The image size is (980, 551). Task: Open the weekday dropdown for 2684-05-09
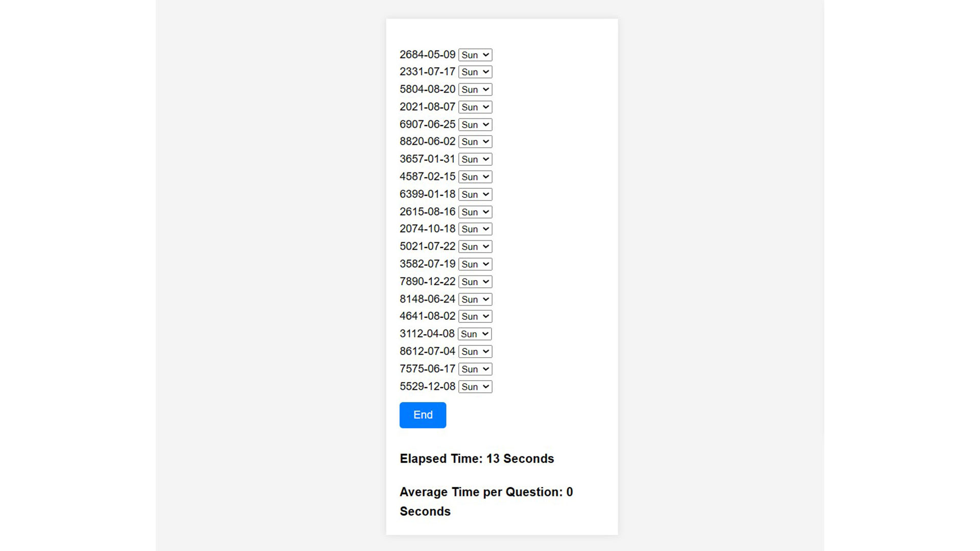(x=475, y=55)
